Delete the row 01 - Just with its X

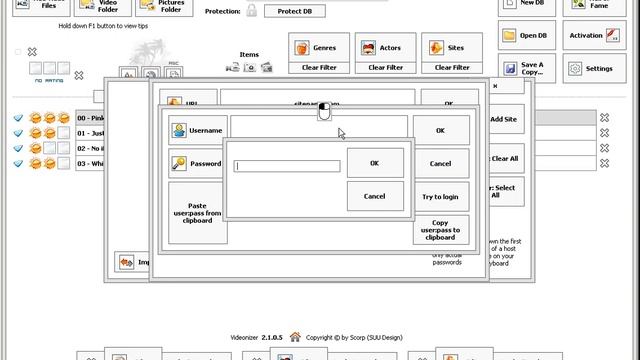click(x=604, y=133)
